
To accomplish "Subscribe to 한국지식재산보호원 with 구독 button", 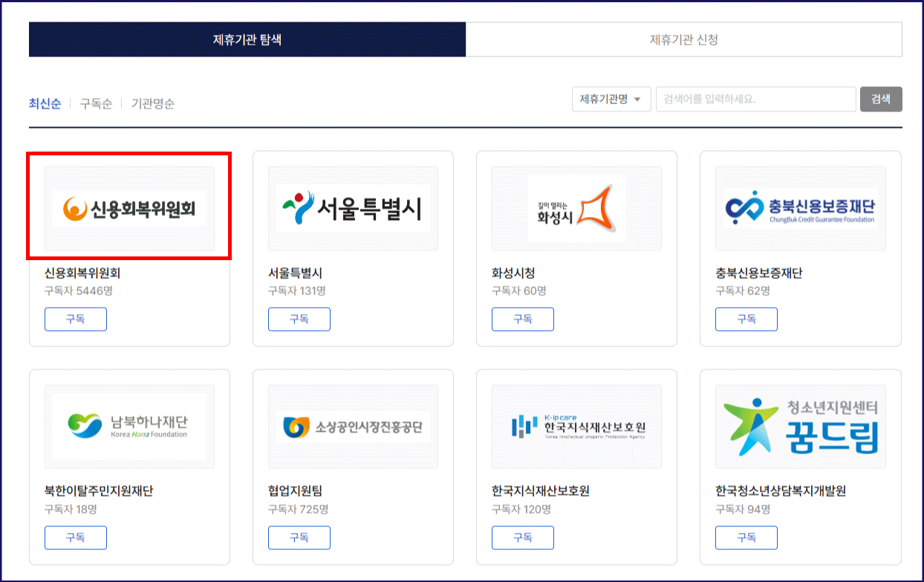I will [523, 537].
